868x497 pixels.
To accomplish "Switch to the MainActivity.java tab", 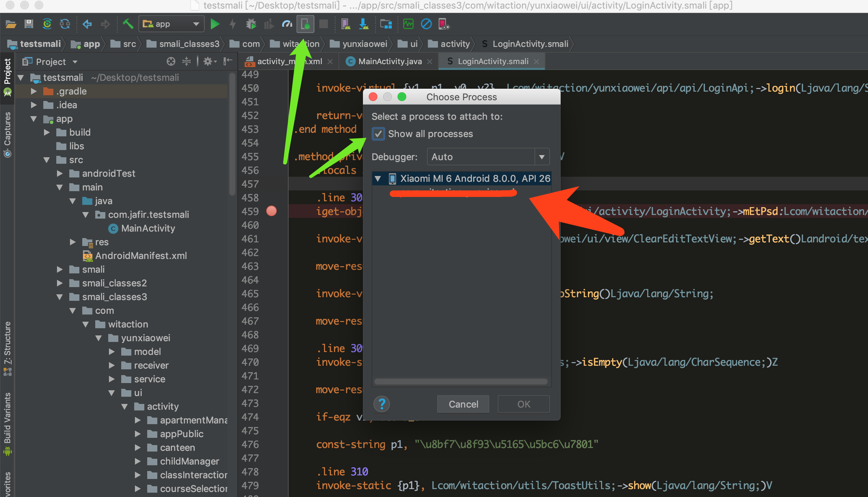I will (x=390, y=62).
